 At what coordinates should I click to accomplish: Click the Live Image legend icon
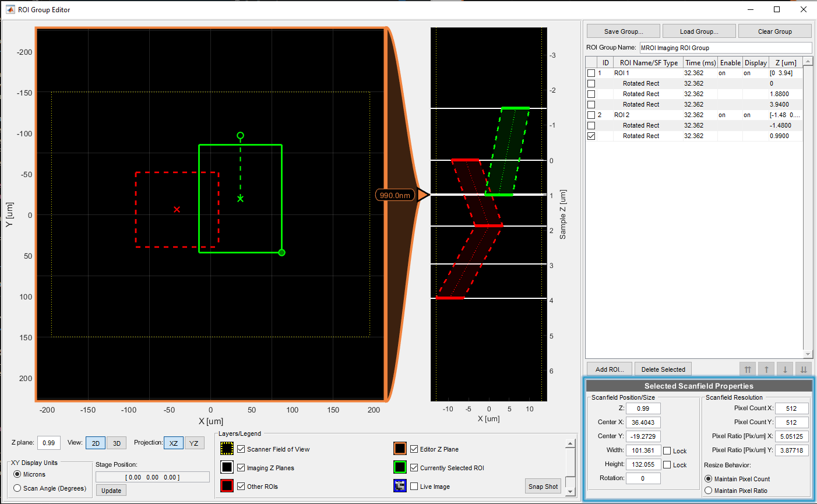(x=399, y=486)
